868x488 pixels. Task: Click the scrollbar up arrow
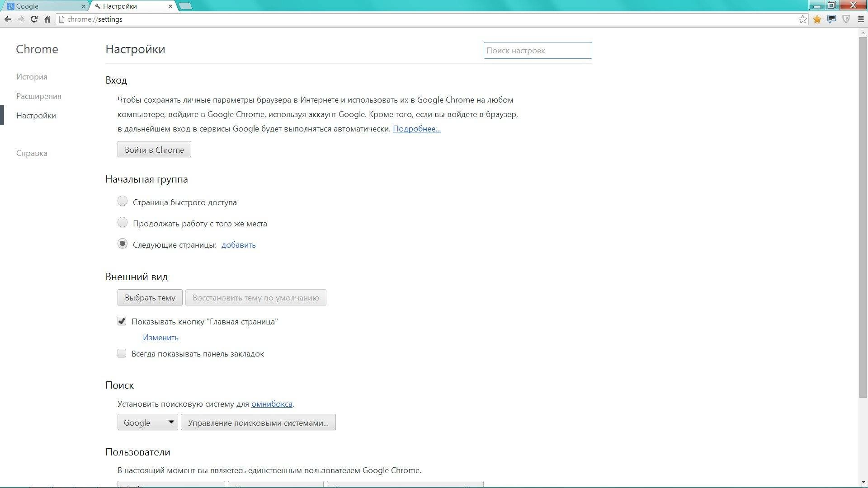tap(863, 32)
